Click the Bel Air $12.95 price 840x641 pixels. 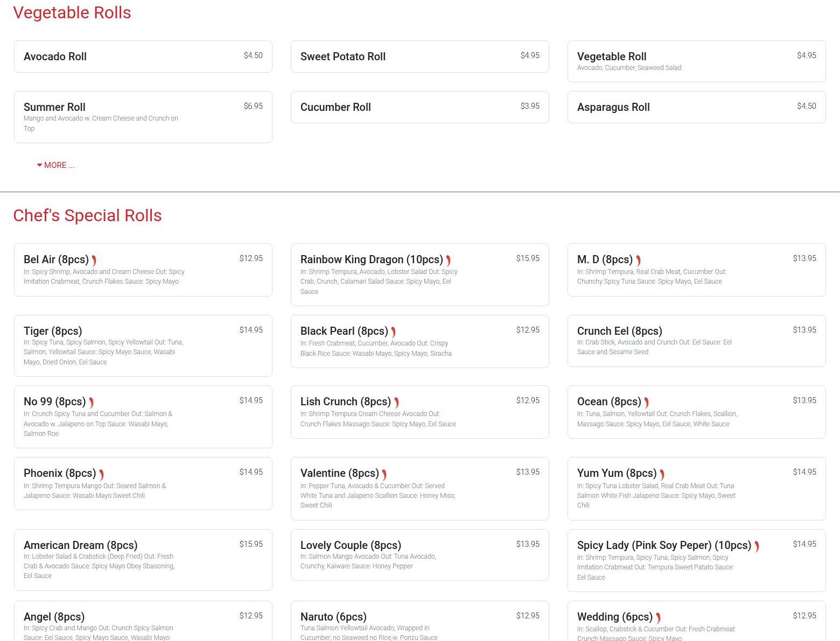coord(251,258)
